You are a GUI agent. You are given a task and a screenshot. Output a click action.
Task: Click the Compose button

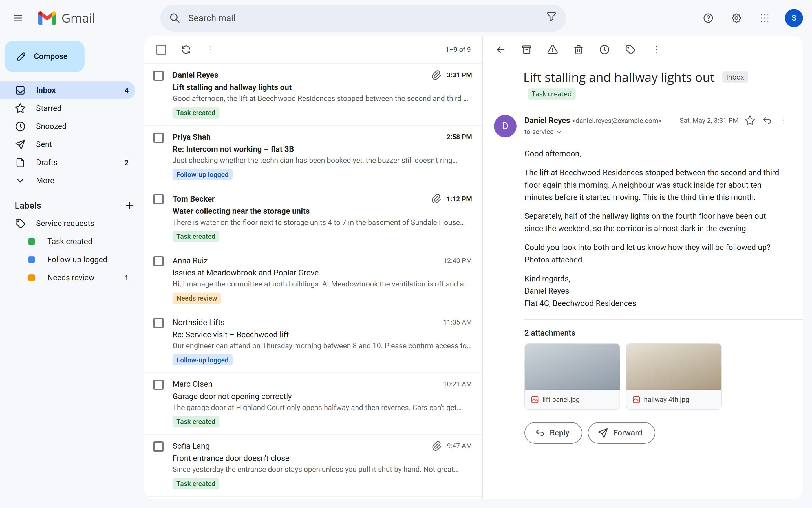pos(44,56)
